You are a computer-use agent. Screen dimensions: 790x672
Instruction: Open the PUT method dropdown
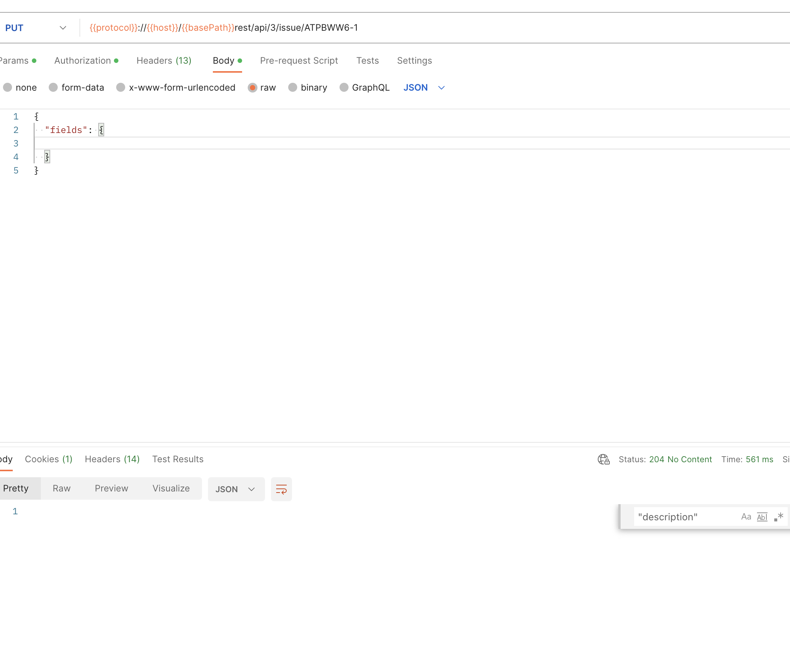[36, 28]
